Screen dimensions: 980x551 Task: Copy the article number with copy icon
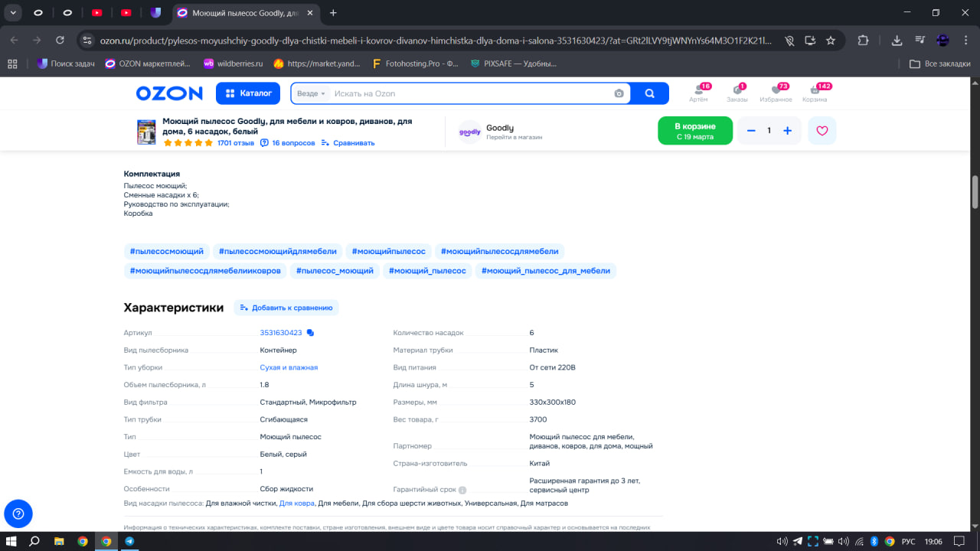(x=310, y=333)
